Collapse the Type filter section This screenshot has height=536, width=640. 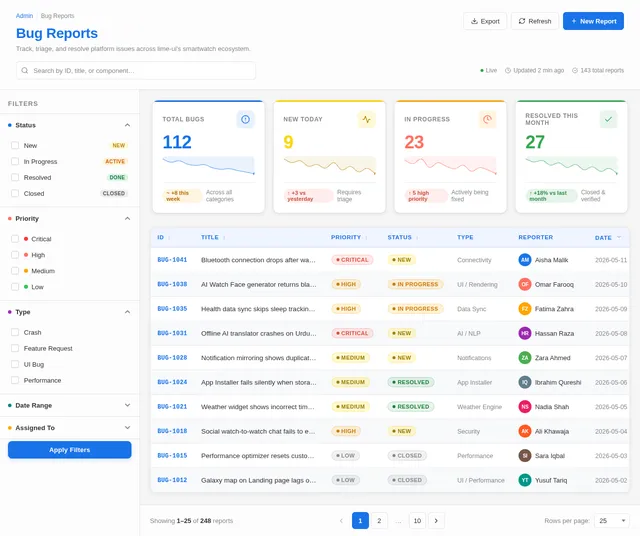[x=127, y=312]
